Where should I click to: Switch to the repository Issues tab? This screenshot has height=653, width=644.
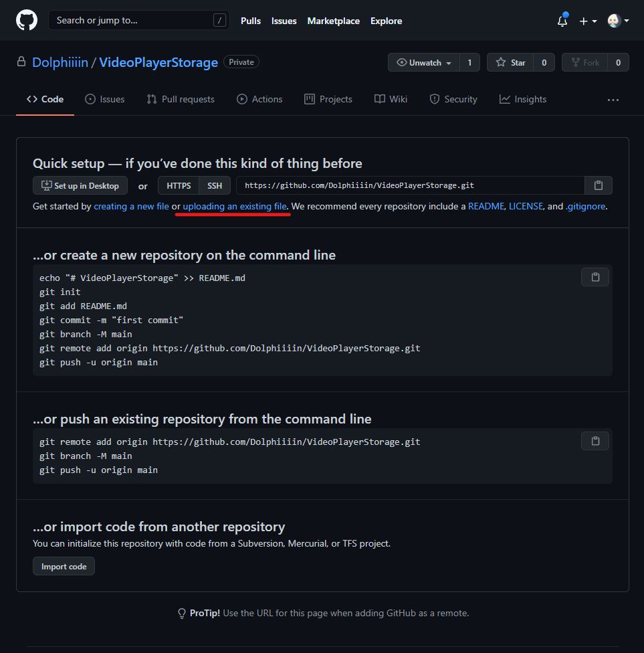click(105, 99)
